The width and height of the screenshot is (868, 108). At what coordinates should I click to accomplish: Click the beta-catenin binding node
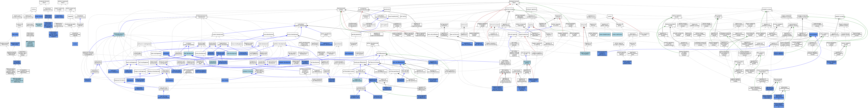pos(39,25)
